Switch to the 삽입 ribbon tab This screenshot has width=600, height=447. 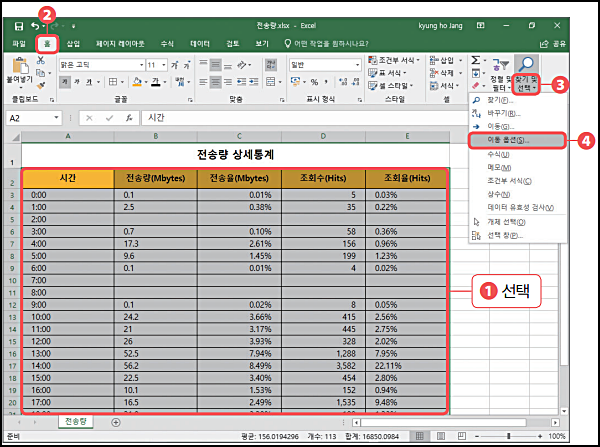73,44
